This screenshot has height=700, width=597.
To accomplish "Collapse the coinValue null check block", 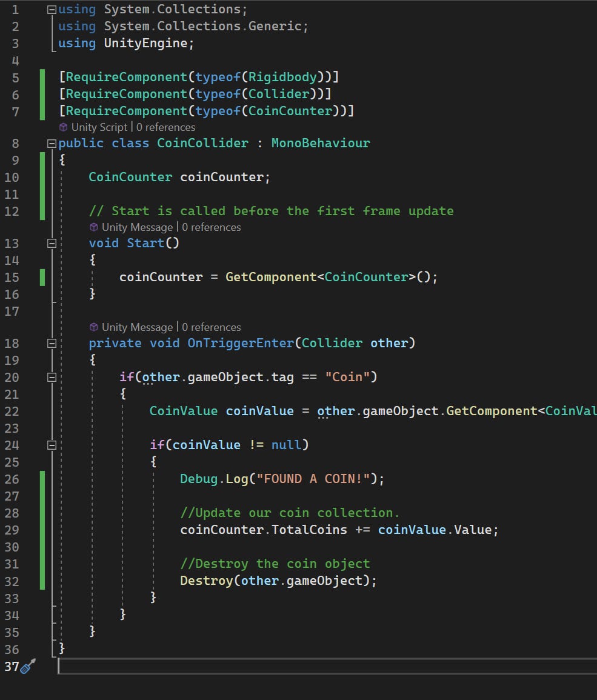I will (52, 445).
